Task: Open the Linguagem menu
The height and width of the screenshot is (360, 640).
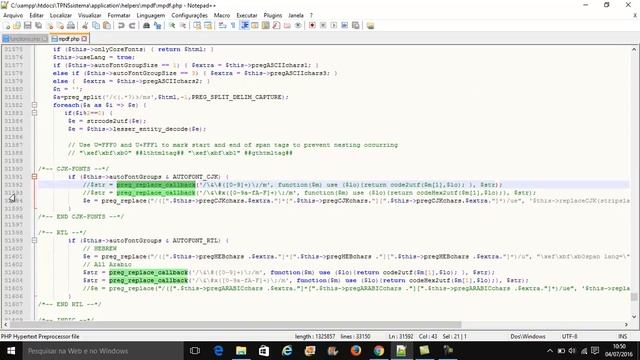Action: pos(151,15)
